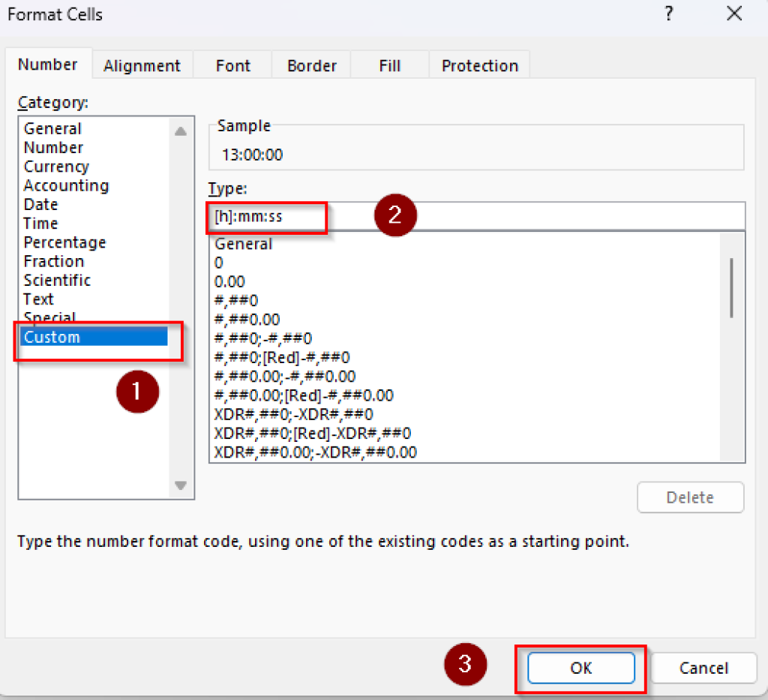Click the dialog close X icon

pos(733,14)
